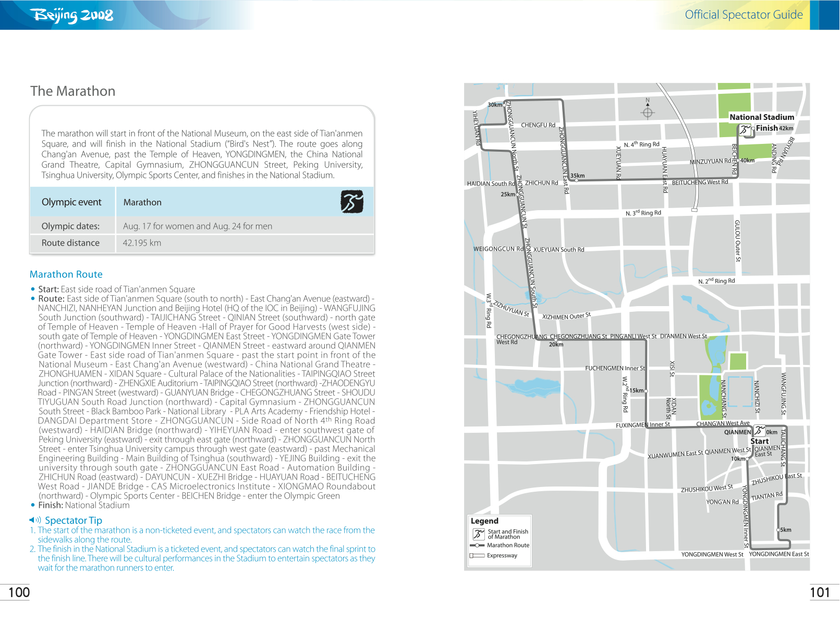The image size is (840, 621).
Task: Click the 'N. 3rd Ring Rd' label
Action: click(x=643, y=213)
